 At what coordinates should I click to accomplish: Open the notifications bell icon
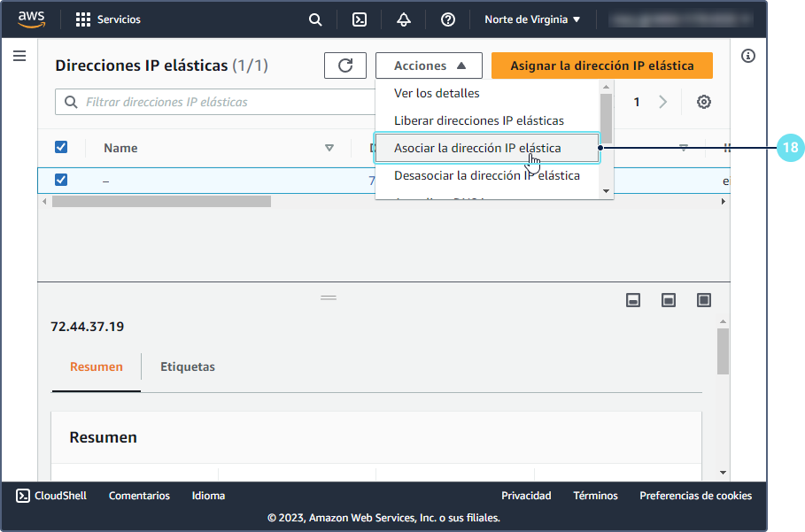(x=404, y=19)
